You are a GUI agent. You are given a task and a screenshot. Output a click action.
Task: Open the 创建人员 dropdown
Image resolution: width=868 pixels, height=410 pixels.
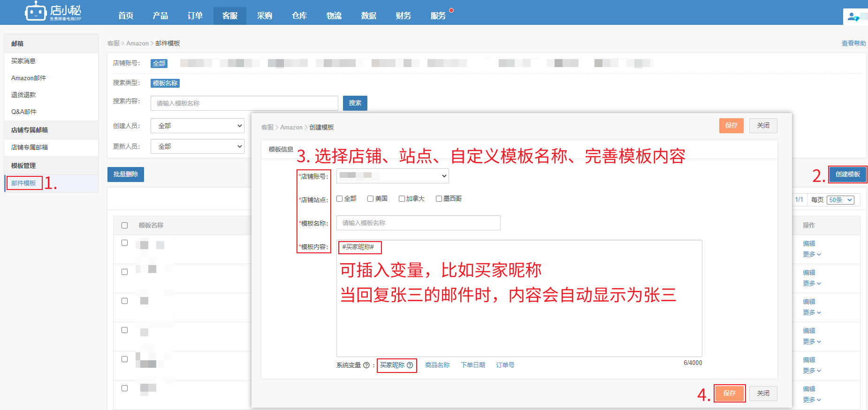coord(198,126)
